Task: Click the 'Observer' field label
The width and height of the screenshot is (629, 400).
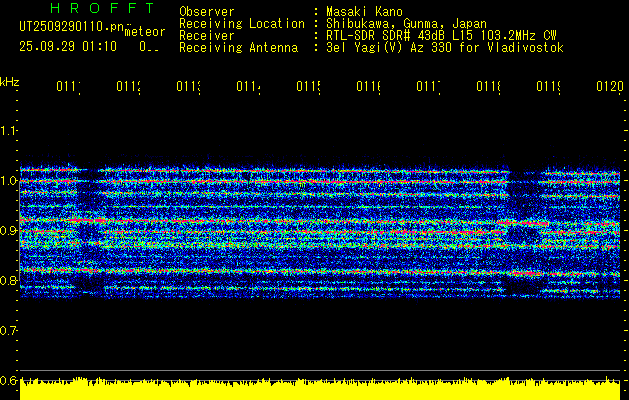Action: [x=207, y=11]
